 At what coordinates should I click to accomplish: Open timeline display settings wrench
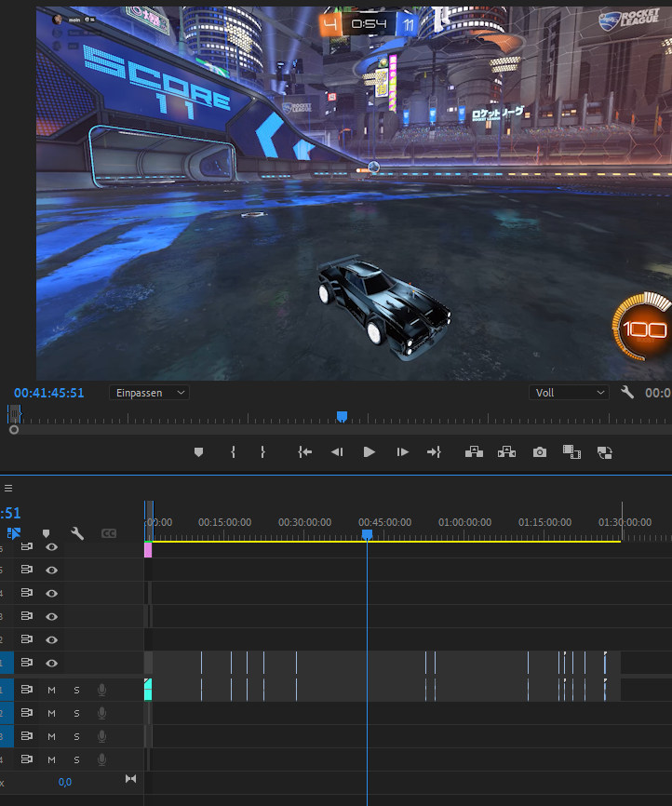click(x=77, y=533)
